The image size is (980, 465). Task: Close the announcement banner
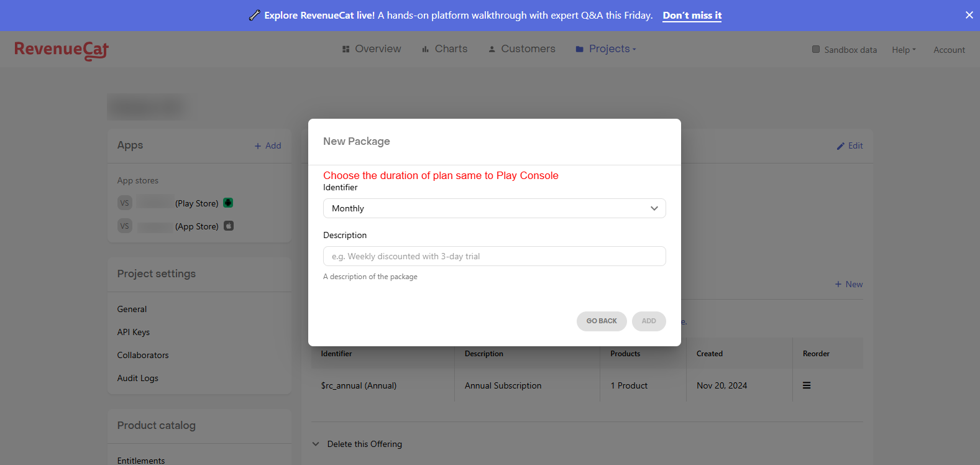(x=969, y=15)
